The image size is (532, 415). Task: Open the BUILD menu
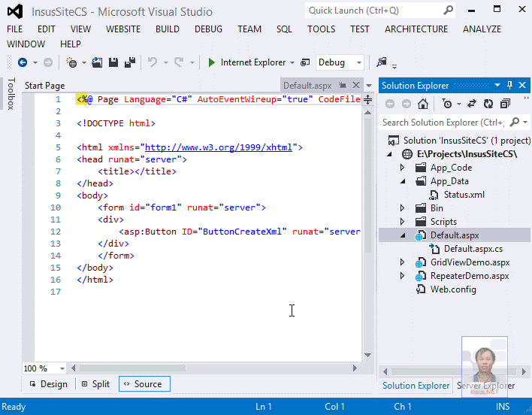(x=167, y=29)
